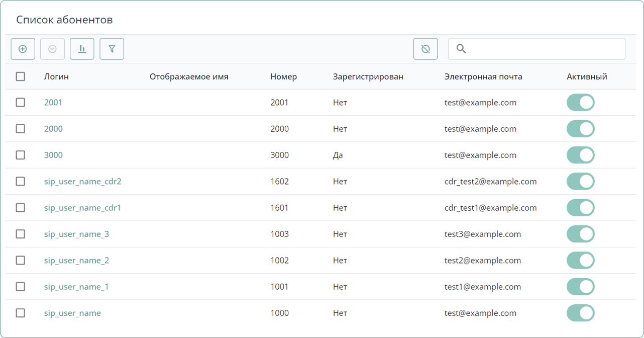
Task: Check the select-all checkbox in header row
Action: click(x=21, y=76)
